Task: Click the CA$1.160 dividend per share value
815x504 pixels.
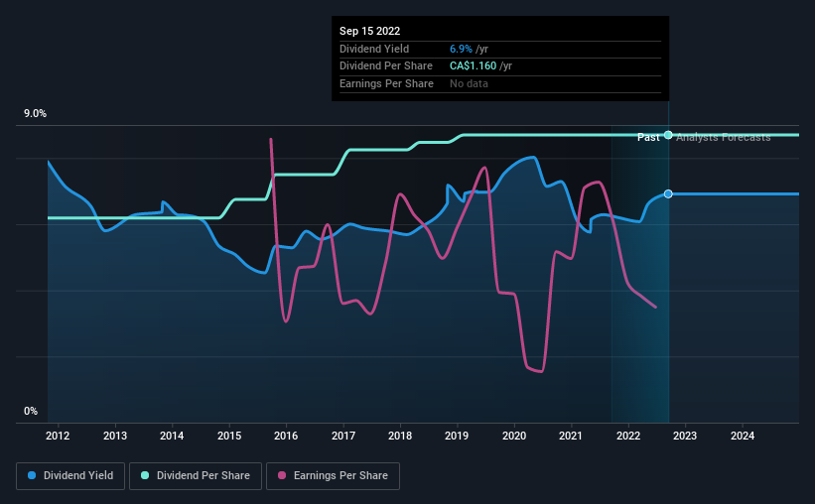Action: [473, 66]
